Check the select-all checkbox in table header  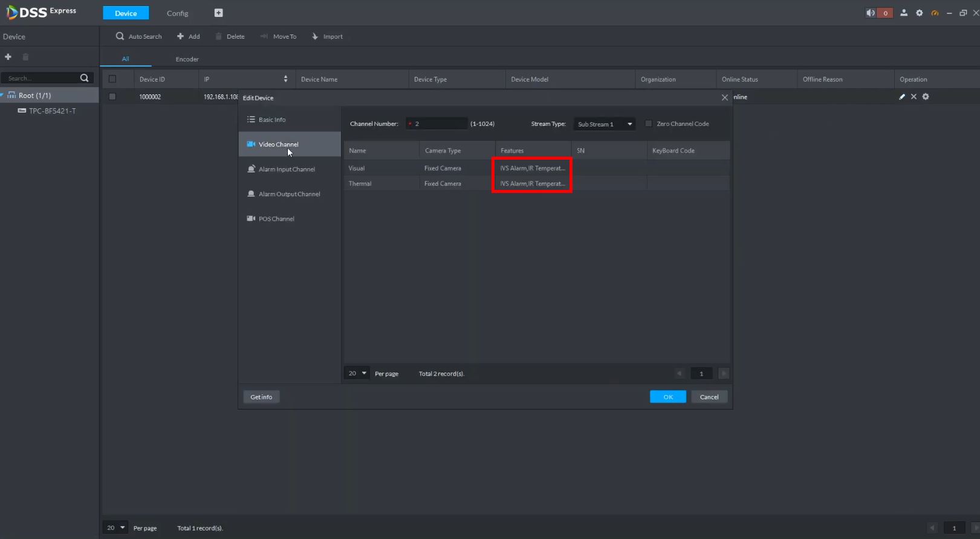(112, 79)
